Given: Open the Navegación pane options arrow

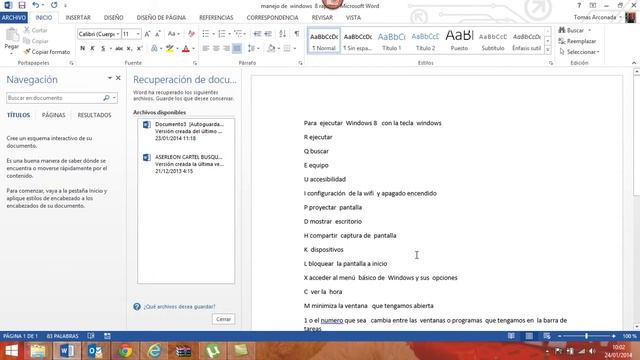Looking at the screenshot, I should (109, 78).
